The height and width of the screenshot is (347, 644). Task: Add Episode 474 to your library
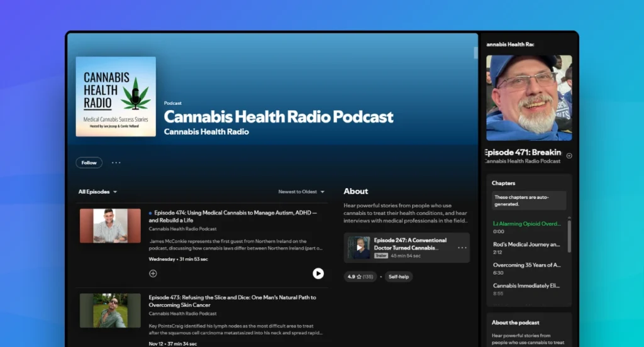click(x=153, y=273)
